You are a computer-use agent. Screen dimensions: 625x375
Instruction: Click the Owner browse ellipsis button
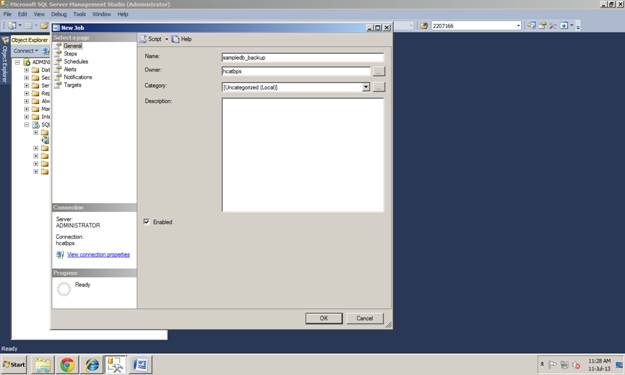point(379,71)
